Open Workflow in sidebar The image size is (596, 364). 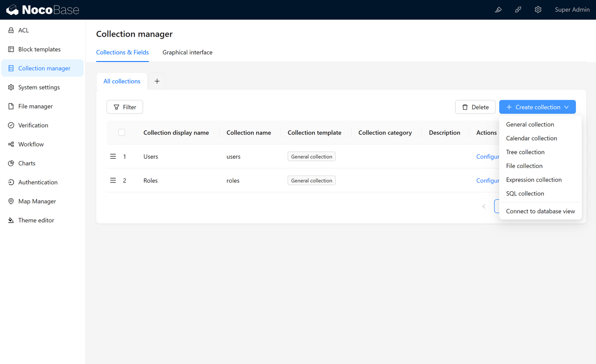(42, 144)
